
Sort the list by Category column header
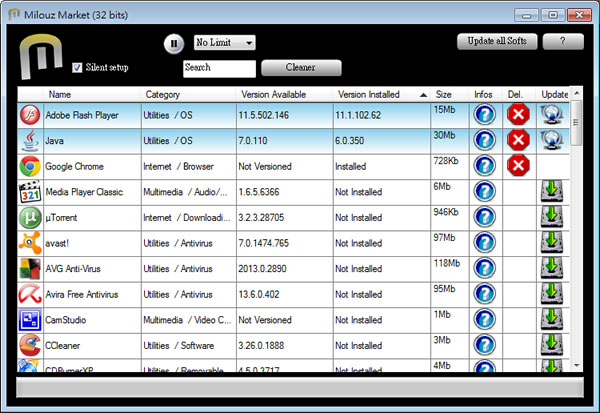tap(185, 94)
